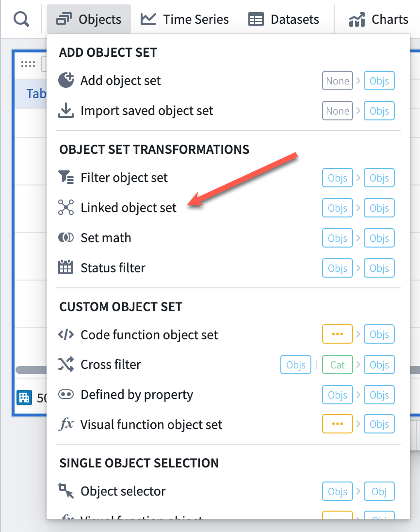Click None tag beside Add object set
Image resolution: width=420 pixels, height=532 pixels.
337,81
